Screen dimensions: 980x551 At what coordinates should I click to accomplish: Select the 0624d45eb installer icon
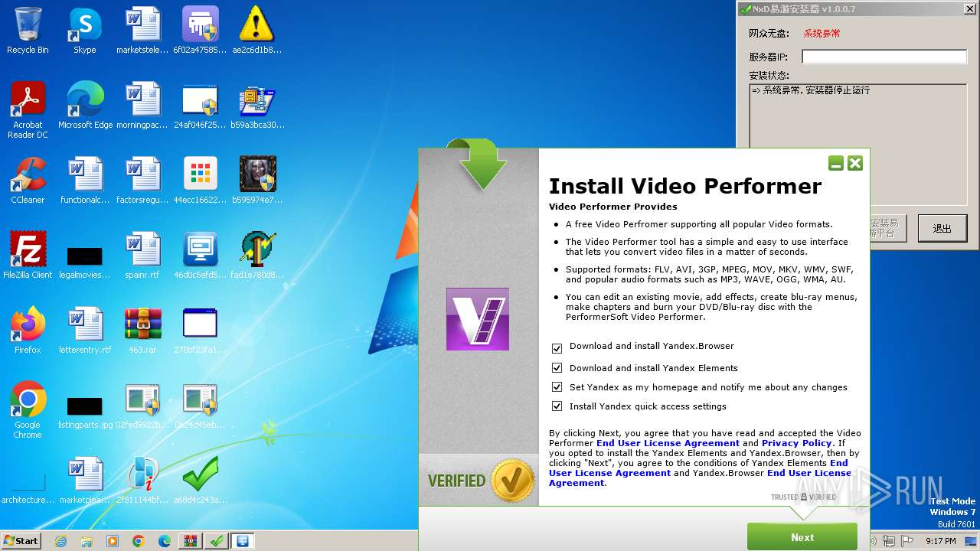pyautogui.click(x=200, y=406)
